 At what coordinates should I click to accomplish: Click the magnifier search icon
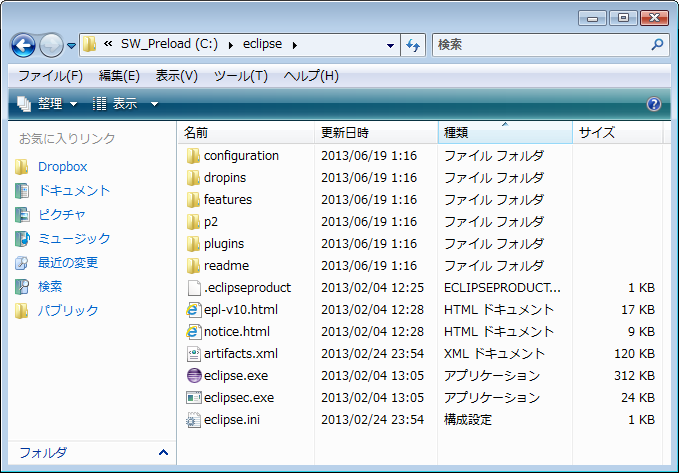point(657,44)
